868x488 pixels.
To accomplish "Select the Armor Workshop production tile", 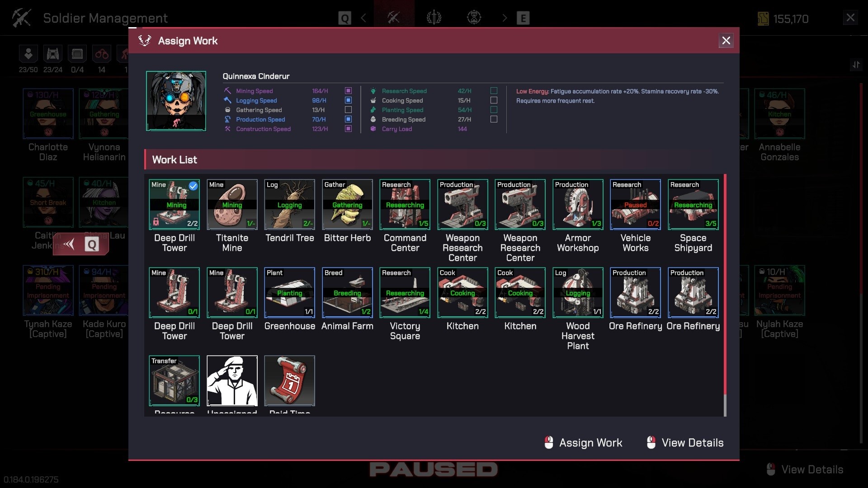I will 578,205.
